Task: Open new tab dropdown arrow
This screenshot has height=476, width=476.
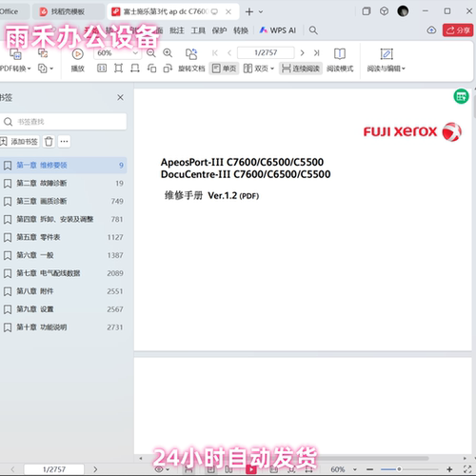Action: click(x=261, y=11)
